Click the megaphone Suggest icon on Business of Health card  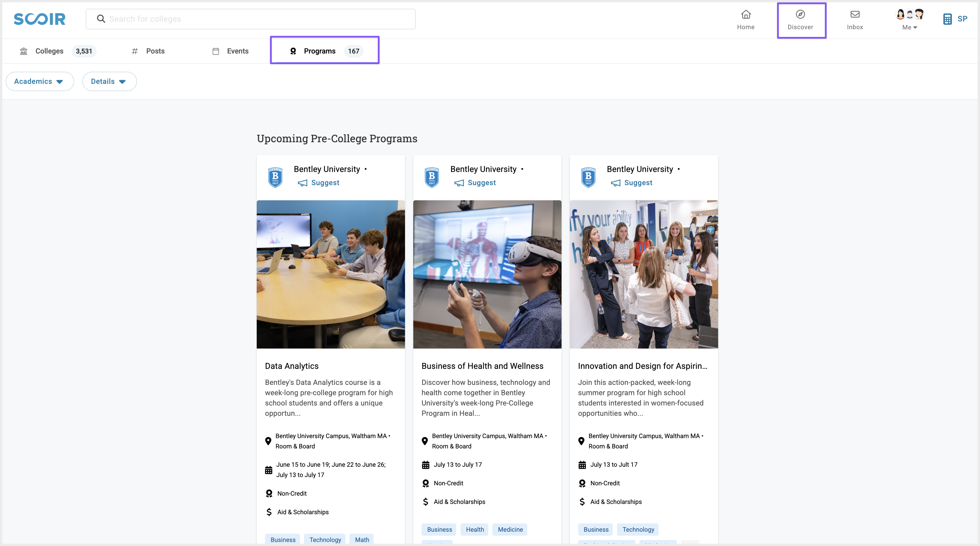[459, 183]
